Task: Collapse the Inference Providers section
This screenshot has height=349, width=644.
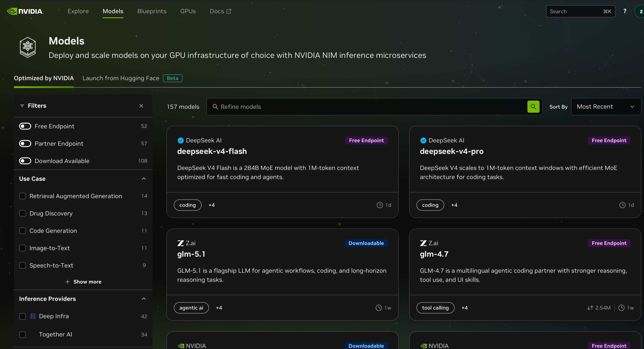Action: coord(144,299)
